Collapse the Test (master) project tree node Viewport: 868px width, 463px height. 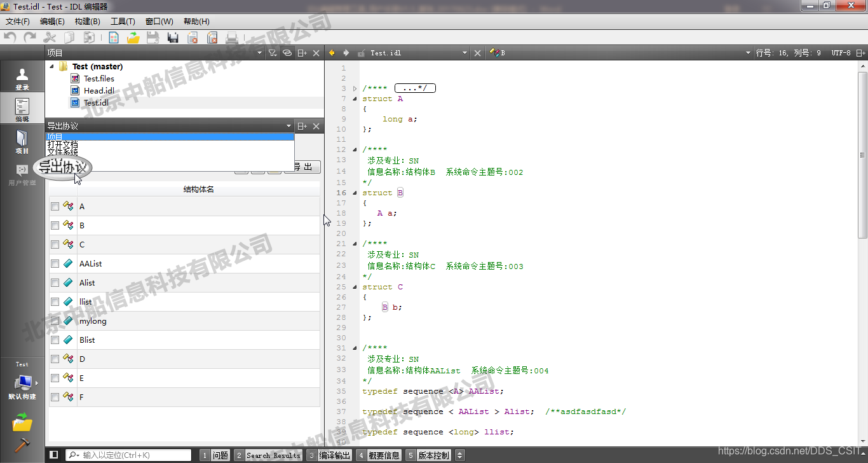coord(51,66)
